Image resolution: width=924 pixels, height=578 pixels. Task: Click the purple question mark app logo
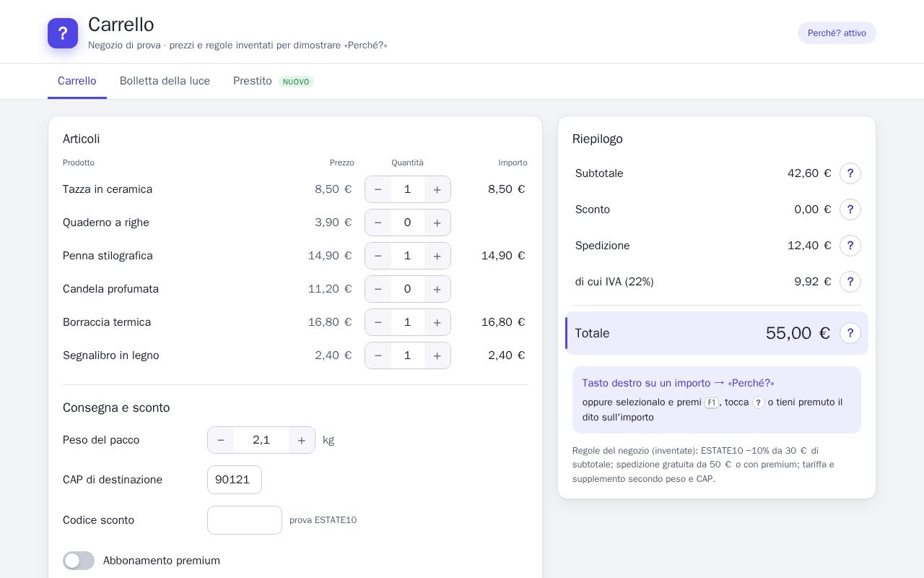click(63, 33)
